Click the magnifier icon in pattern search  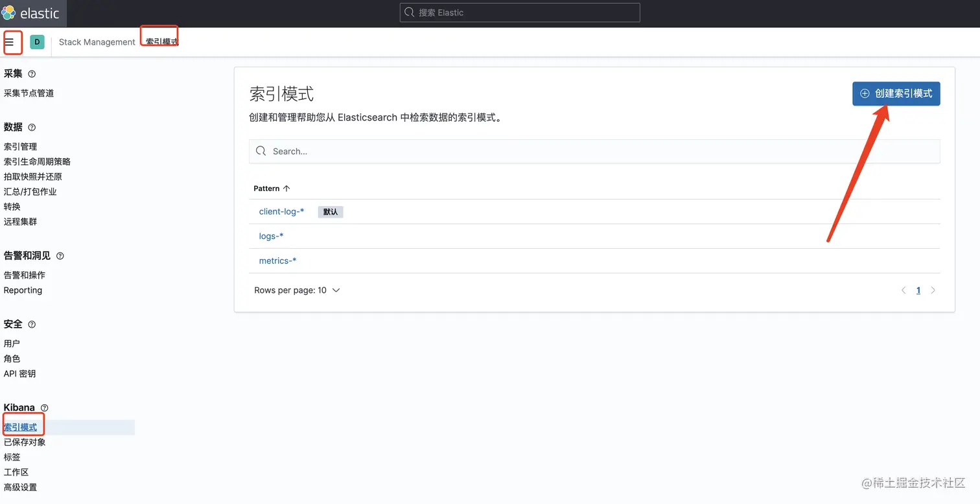click(261, 151)
